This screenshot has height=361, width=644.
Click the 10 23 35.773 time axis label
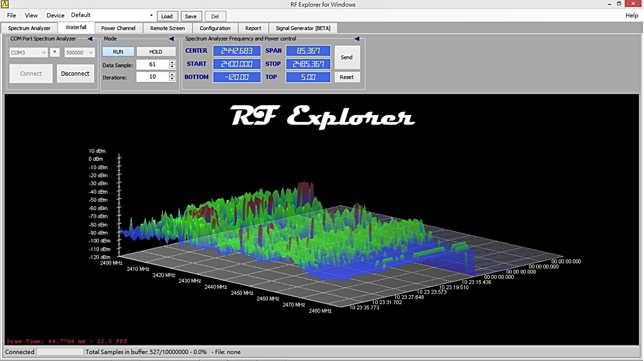coord(364,308)
